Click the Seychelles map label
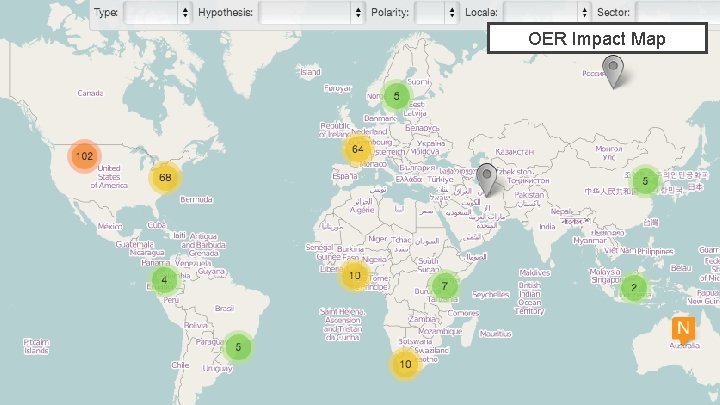Screen dimensions: 720x405 [x=490, y=294]
